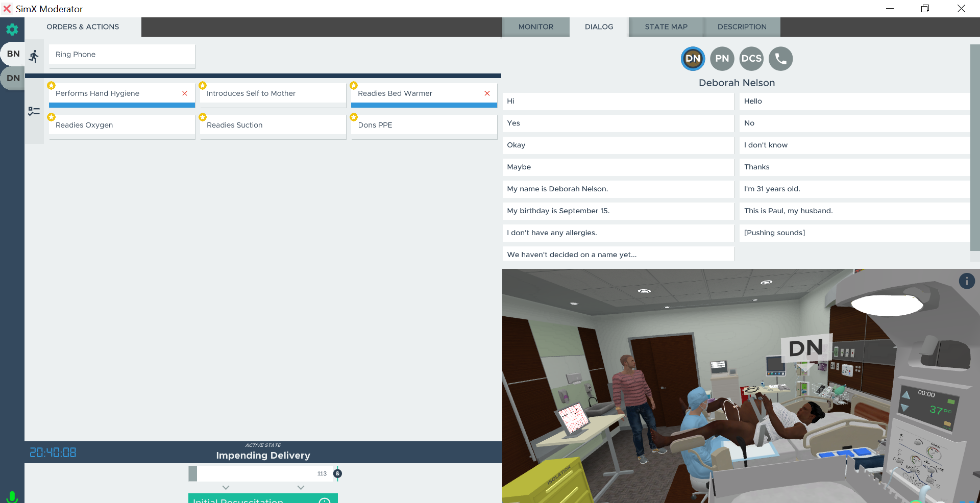Viewport: 980px width, 503px height.
Task: Click the checklist icon in left strip
Action: pos(34,112)
